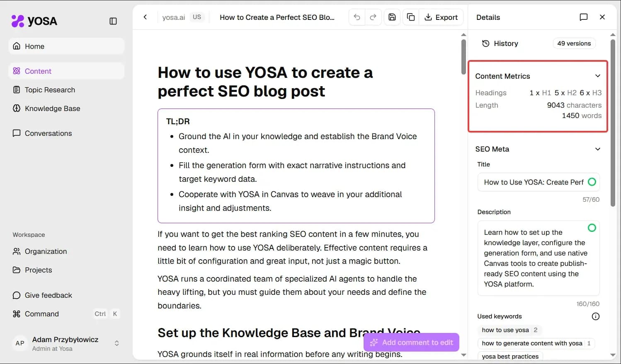Click the document title in header

[277, 17]
